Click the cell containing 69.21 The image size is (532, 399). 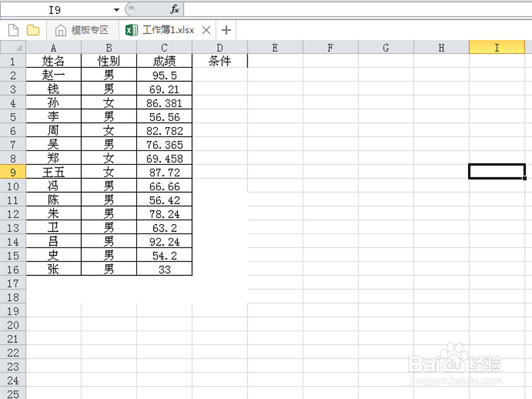[x=164, y=89]
